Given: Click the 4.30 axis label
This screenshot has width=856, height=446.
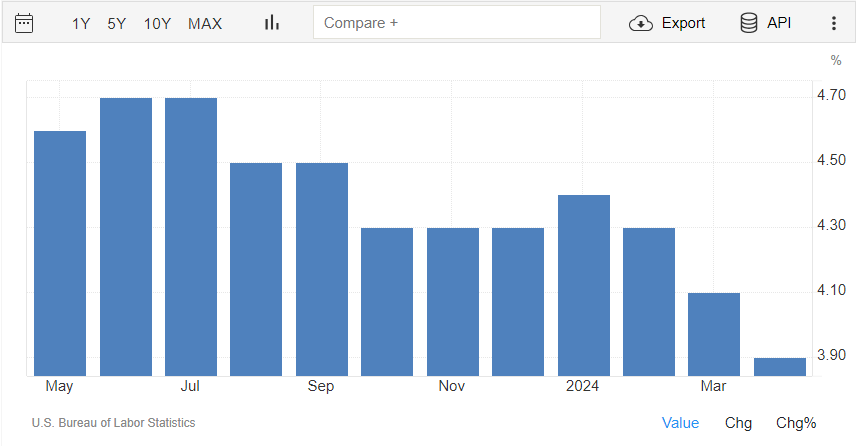Looking at the screenshot, I should 831,225.
